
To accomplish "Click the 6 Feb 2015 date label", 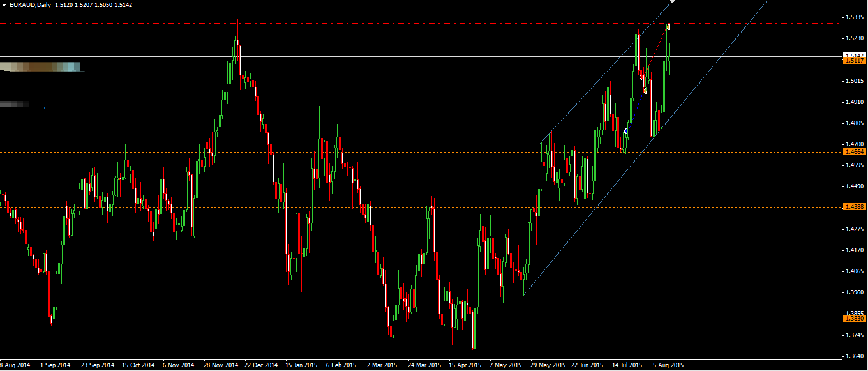I will [x=341, y=366].
